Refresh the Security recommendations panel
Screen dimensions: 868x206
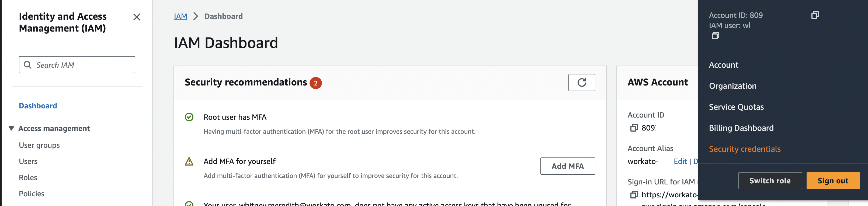582,82
